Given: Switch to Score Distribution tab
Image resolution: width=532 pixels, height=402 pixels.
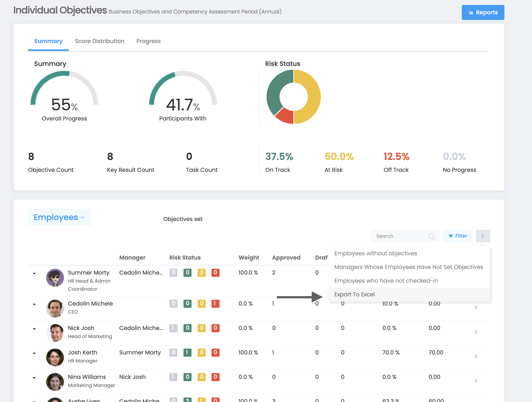Looking at the screenshot, I should coord(99,41).
